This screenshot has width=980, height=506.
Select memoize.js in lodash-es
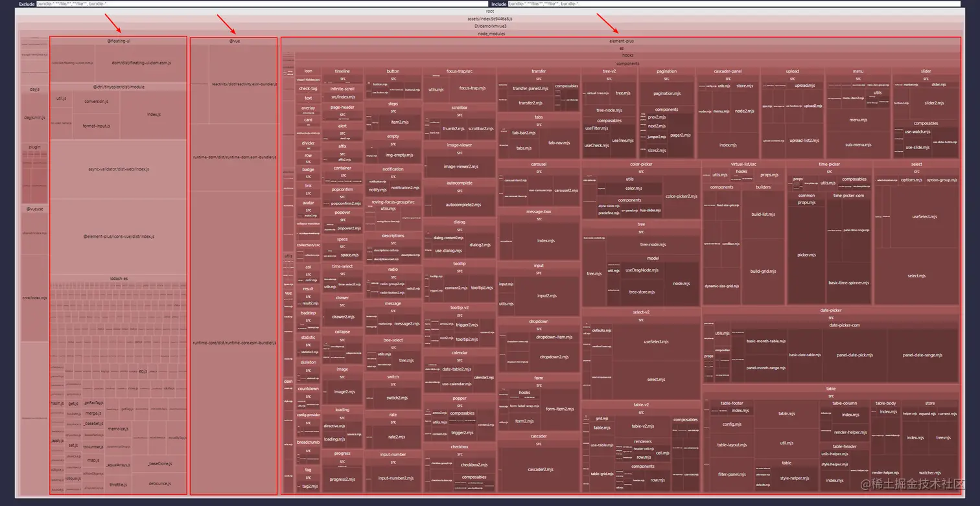[x=118, y=429]
